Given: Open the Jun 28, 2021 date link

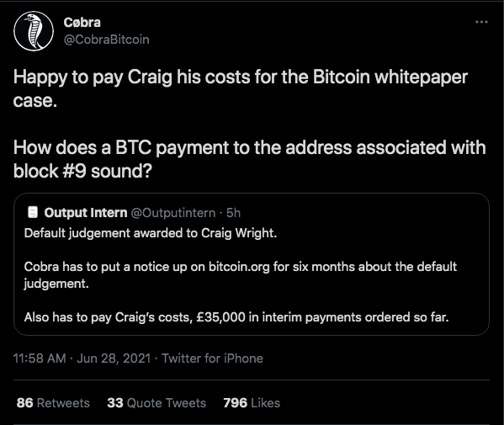Looking at the screenshot, I should tap(114, 359).
